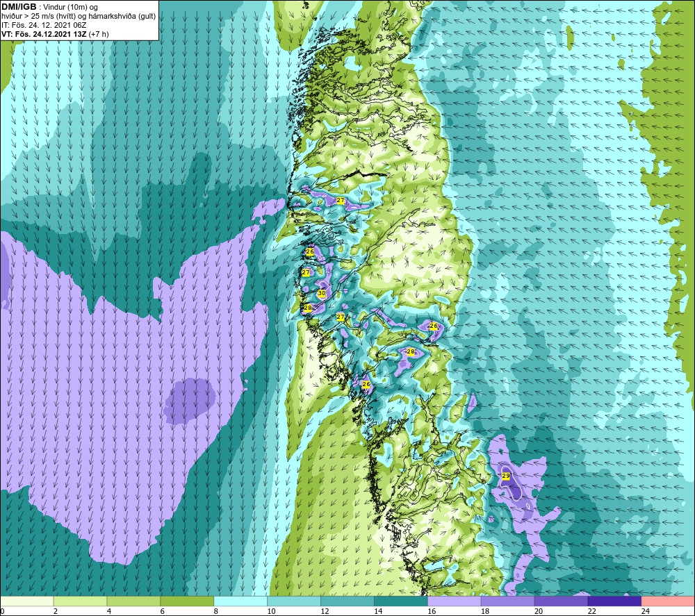Click the pale cyan 8–10 m/s legend swatch
This screenshot has height=616, width=695.
240,601
